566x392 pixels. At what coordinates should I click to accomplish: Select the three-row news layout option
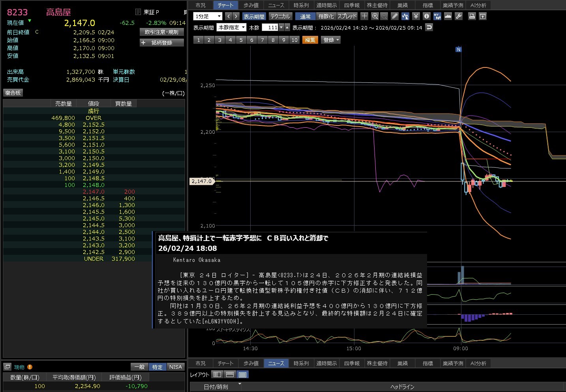[243, 374]
